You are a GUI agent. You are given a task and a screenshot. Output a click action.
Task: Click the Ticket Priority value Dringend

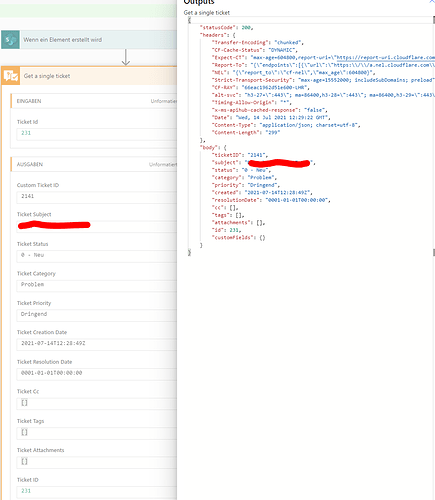tap(34, 314)
